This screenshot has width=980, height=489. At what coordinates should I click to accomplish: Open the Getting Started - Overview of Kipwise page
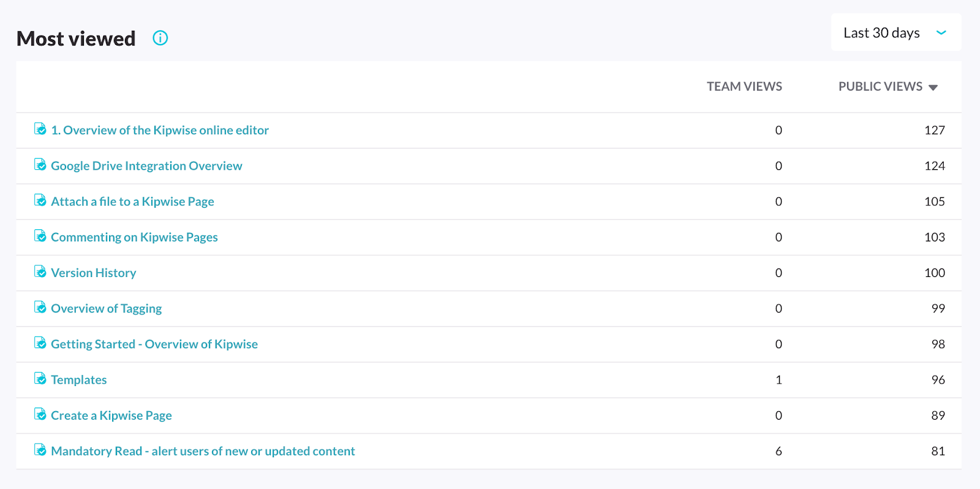tap(154, 344)
